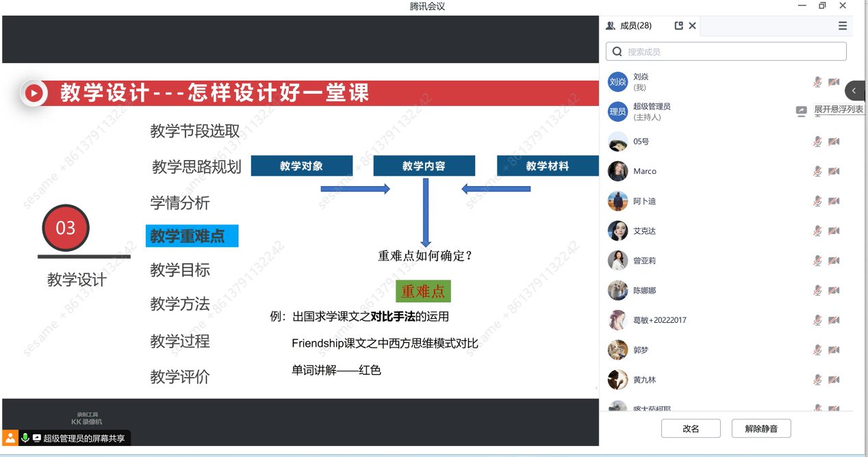Open the hamburger menu in members panel
Image resolution: width=868 pixels, height=457 pixels.
(843, 25)
